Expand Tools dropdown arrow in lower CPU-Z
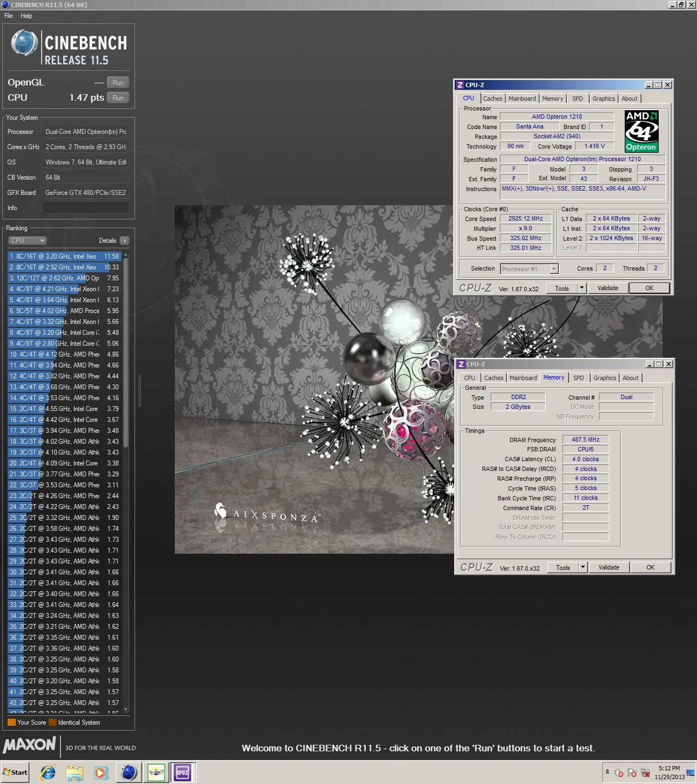This screenshot has height=784, width=697. click(x=583, y=567)
